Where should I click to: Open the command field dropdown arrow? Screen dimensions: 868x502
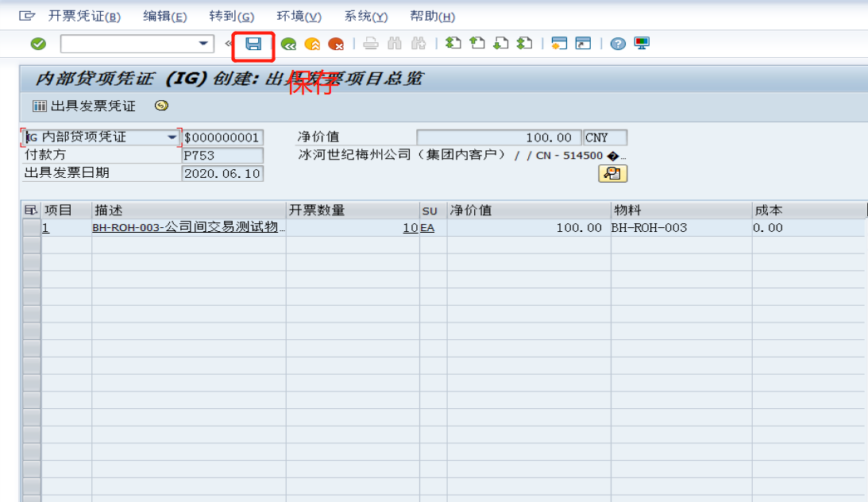click(203, 44)
